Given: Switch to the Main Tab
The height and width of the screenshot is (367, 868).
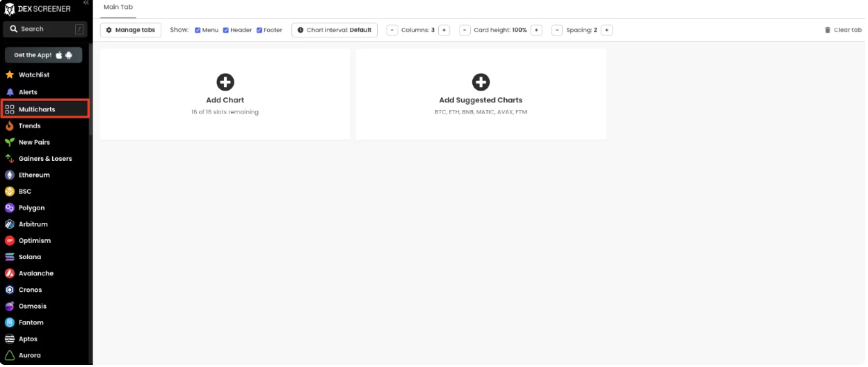Looking at the screenshot, I should point(118,7).
